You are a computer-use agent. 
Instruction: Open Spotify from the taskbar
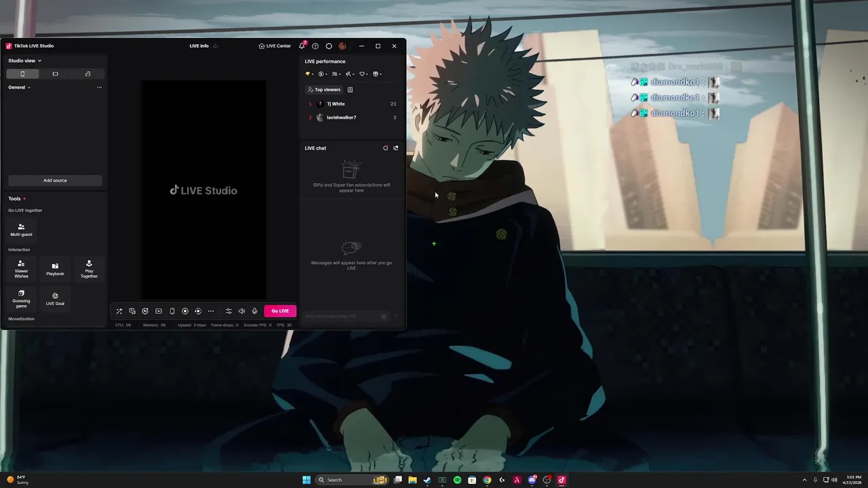coord(457,480)
